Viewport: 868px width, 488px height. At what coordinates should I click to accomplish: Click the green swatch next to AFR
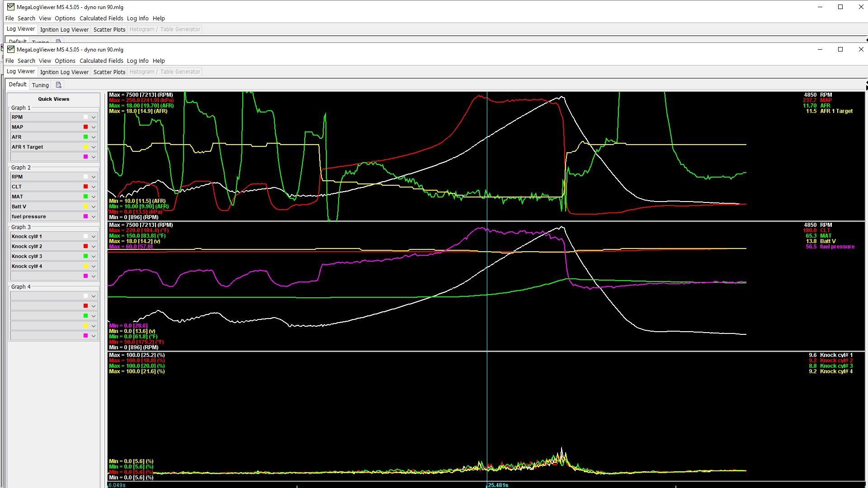pyautogui.click(x=85, y=137)
